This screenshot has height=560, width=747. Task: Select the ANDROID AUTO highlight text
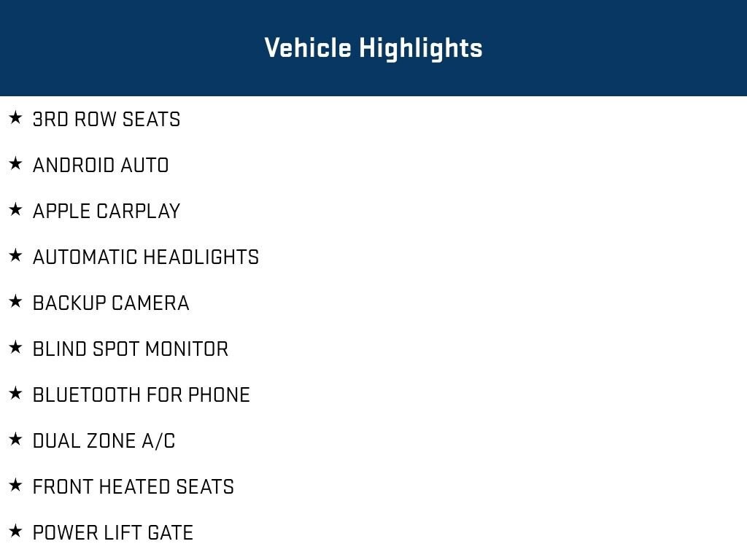pyautogui.click(x=101, y=166)
